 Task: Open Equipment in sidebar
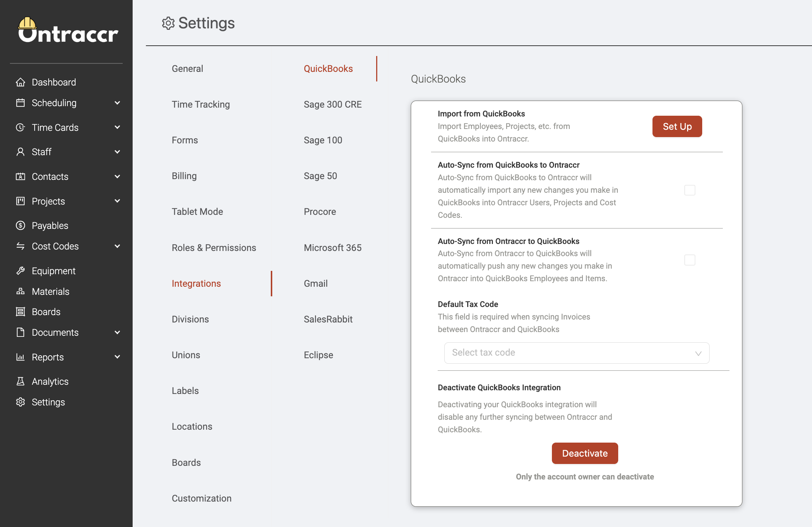pyautogui.click(x=53, y=271)
